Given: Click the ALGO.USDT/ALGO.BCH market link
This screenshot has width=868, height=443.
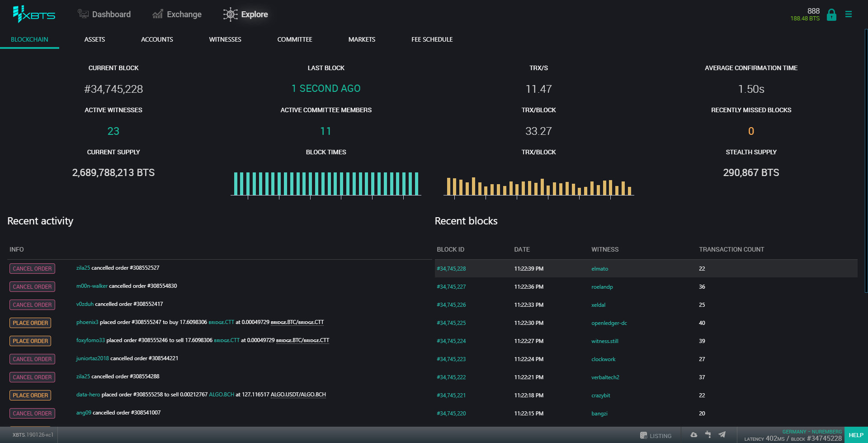Looking at the screenshot, I should [x=298, y=395].
